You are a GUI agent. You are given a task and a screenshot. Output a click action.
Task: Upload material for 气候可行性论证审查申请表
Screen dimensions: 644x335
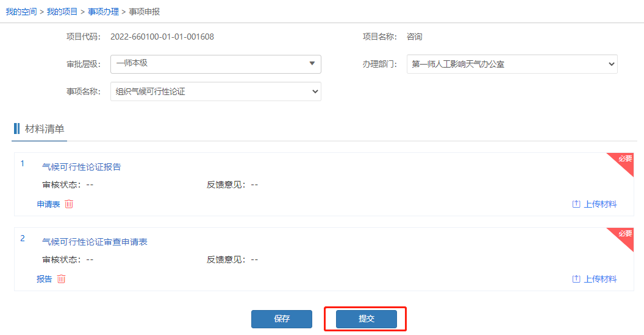[x=594, y=279]
